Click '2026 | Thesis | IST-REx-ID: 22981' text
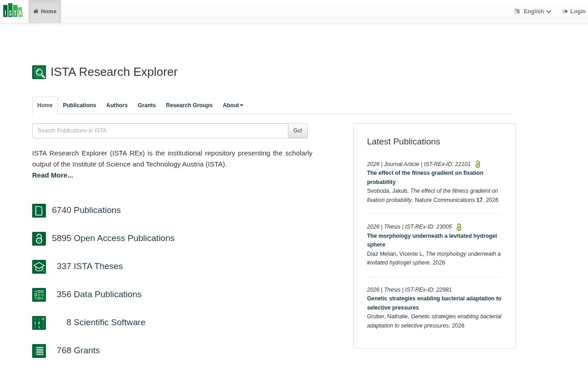Image resolution: width=588 pixels, height=368 pixels. point(409,290)
